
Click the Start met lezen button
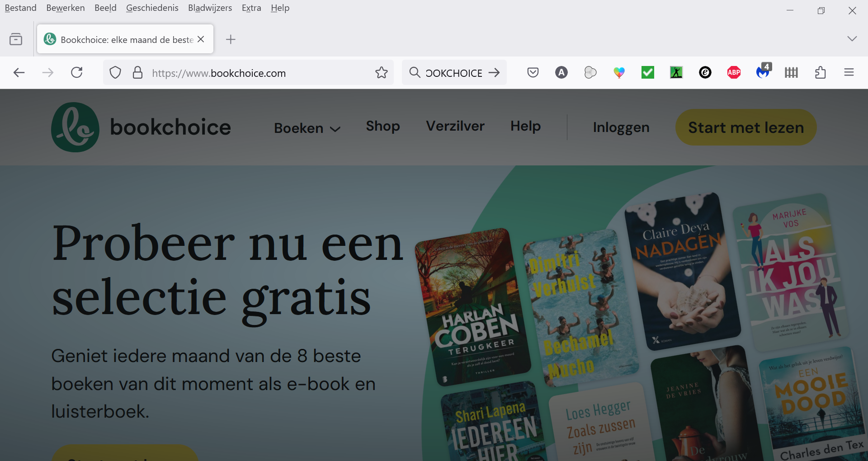click(x=745, y=127)
